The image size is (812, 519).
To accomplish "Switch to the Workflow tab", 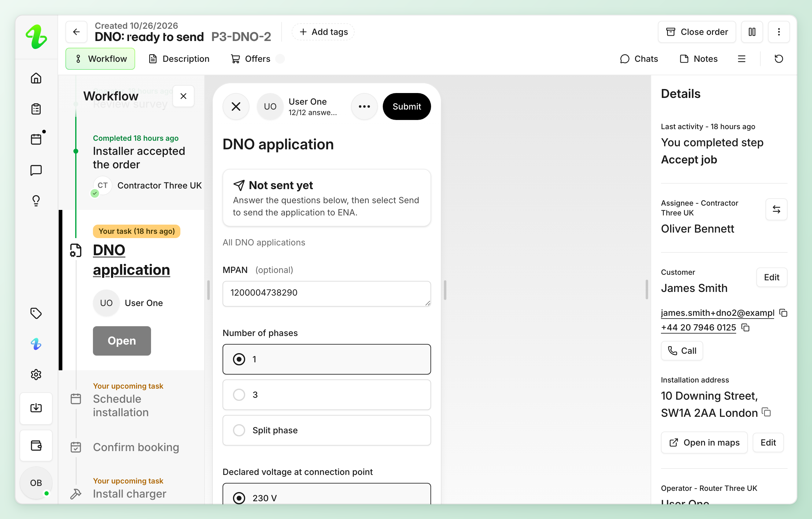I will [x=100, y=59].
